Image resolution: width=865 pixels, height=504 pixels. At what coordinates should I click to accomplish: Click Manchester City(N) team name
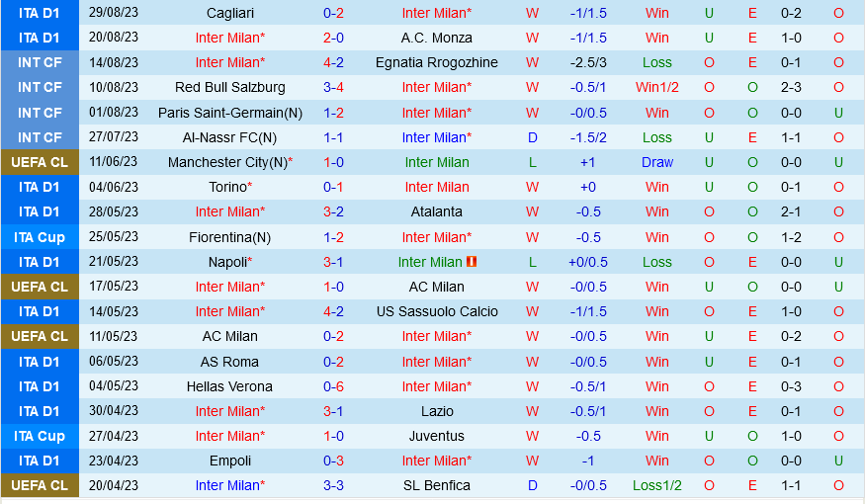(x=226, y=162)
